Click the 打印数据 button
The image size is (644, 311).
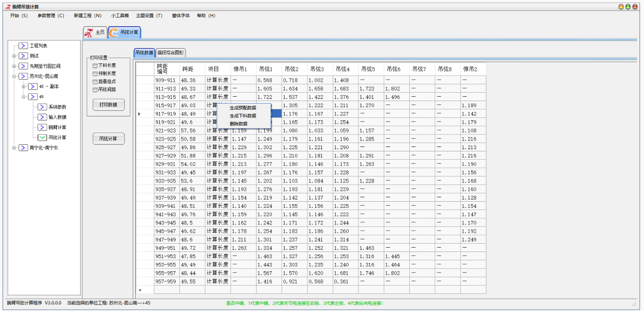click(x=109, y=105)
